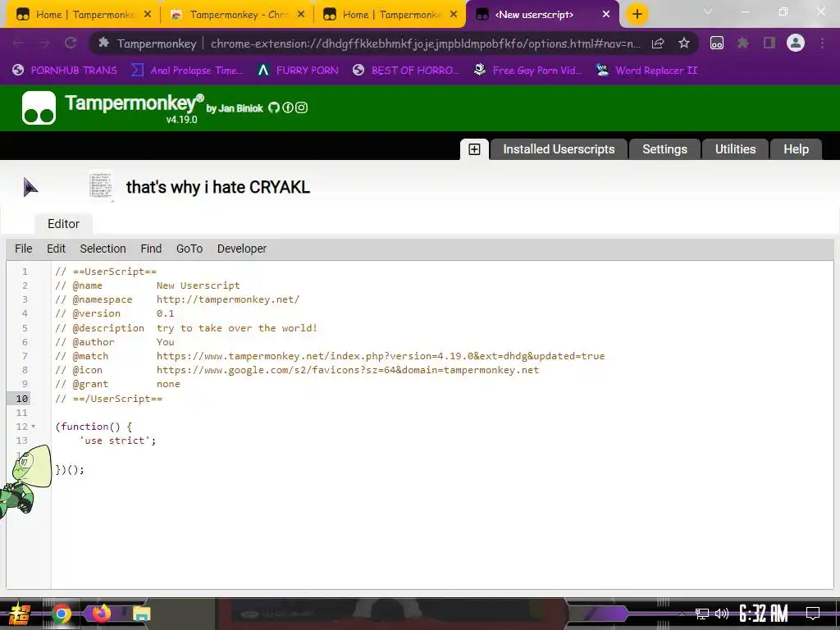Open the new userscript plus tab icon
840x630 pixels.
pyautogui.click(x=474, y=149)
